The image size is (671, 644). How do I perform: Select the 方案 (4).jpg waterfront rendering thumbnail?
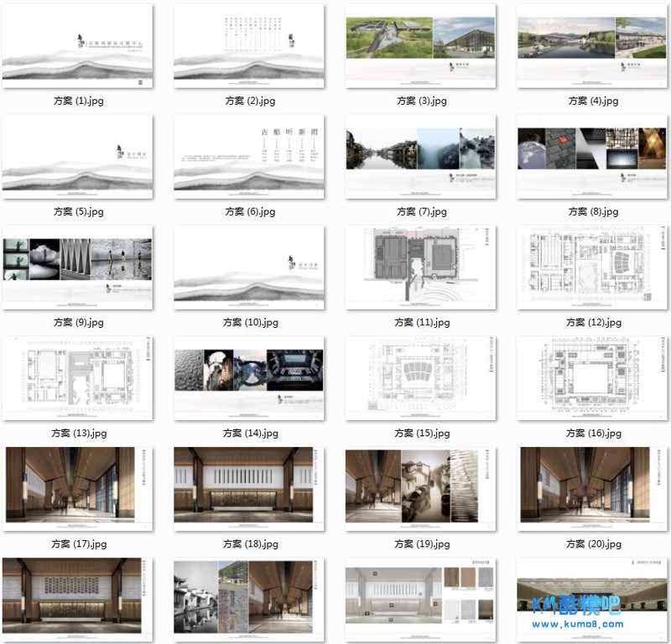[x=592, y=46]
